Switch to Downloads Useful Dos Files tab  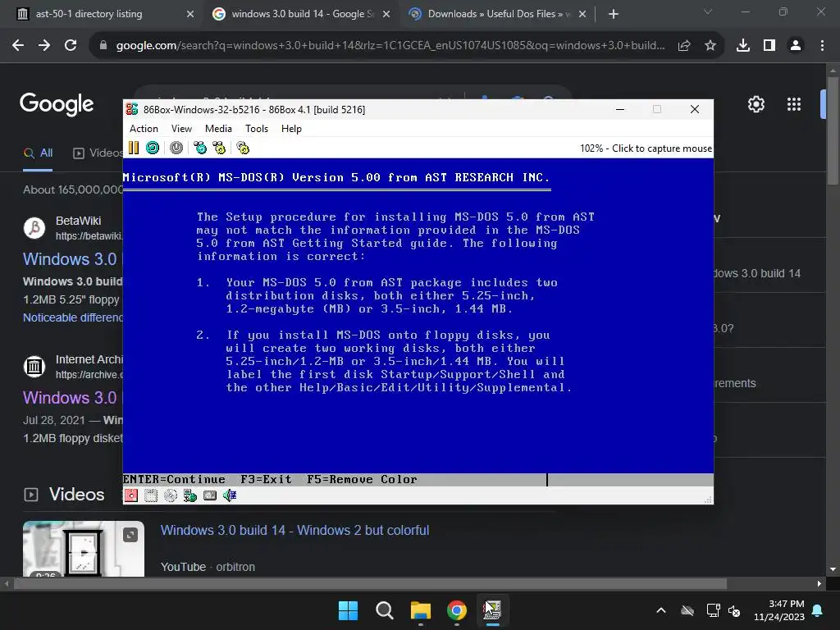(x=496, y=14)
